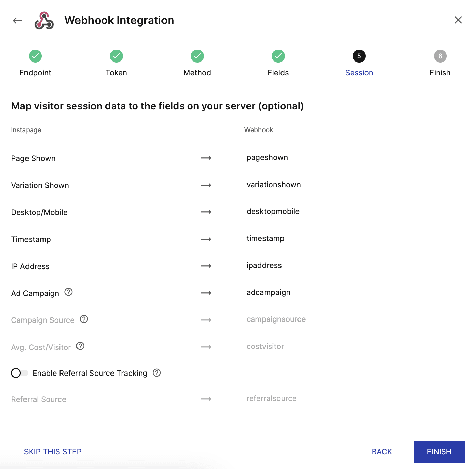Click the back arrow at top left
This screenshot has height=469, width=476.
(x=17, y=20)
